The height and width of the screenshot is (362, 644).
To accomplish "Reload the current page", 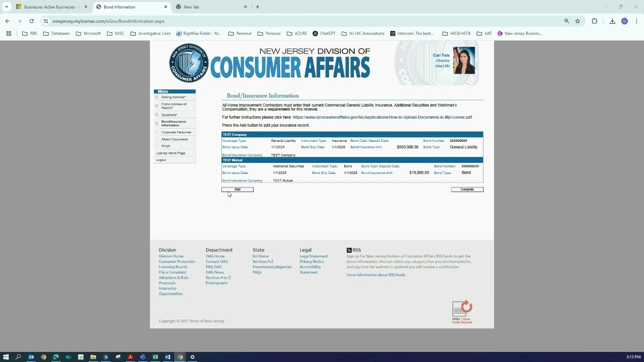I will tap(31, 21).
